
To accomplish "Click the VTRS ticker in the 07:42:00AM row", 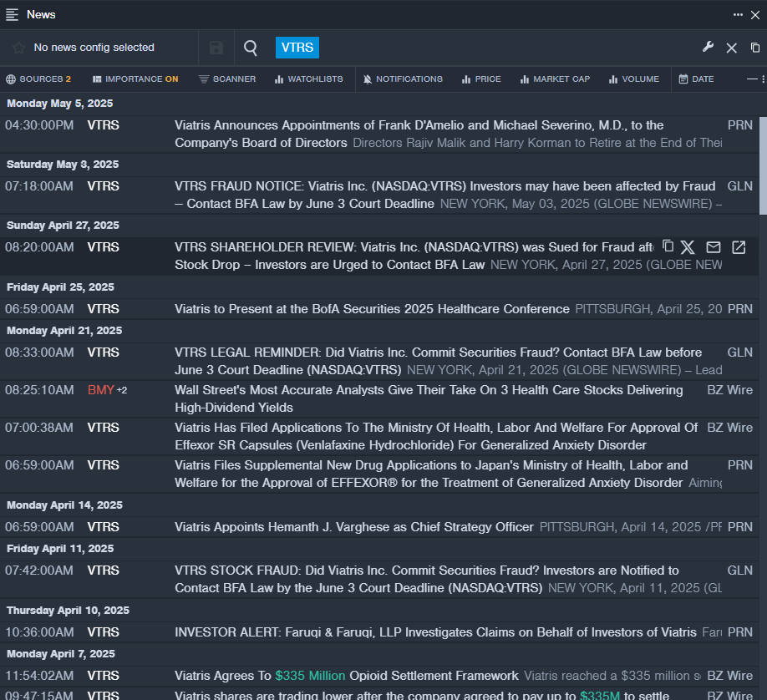I will 104,571.
